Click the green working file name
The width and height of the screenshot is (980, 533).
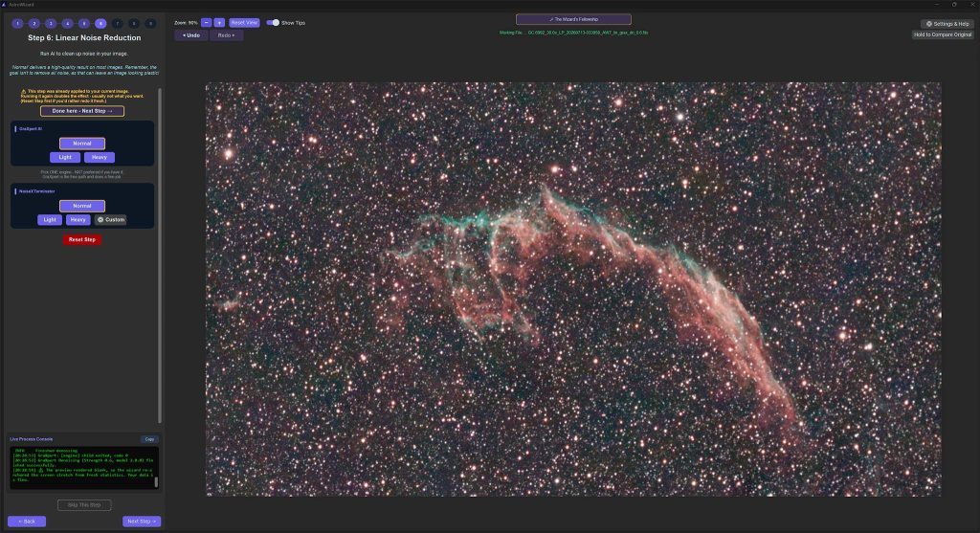(x=573, y=33)
